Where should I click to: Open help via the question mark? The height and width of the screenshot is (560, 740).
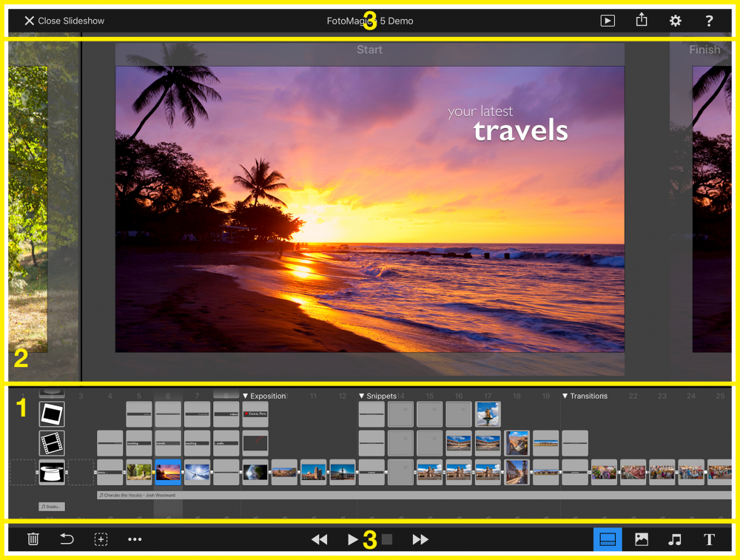(x=709, y=21)
